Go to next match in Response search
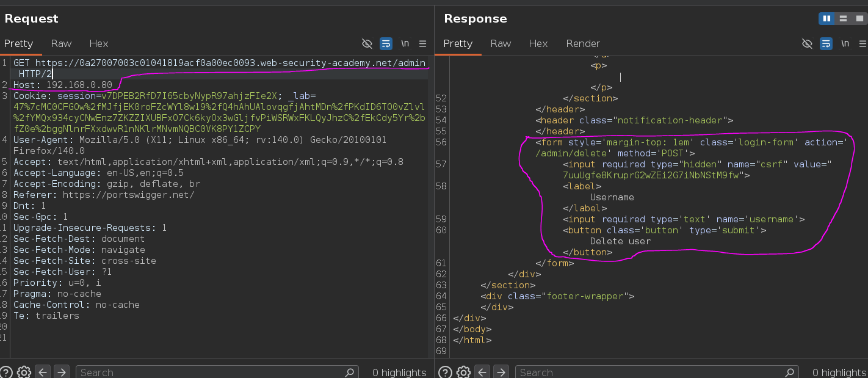Viewport: 868px width, 378px height. (x=501, y=372)
